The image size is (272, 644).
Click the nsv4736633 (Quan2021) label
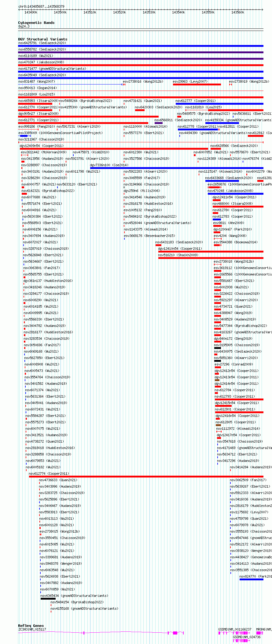coord(58,480)
